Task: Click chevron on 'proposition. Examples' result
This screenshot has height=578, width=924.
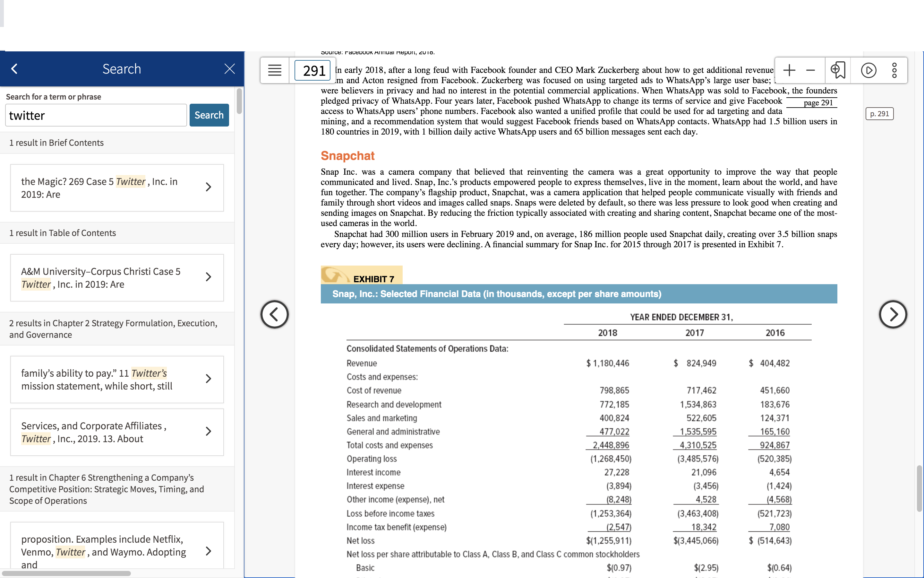Action: point(208,551)
